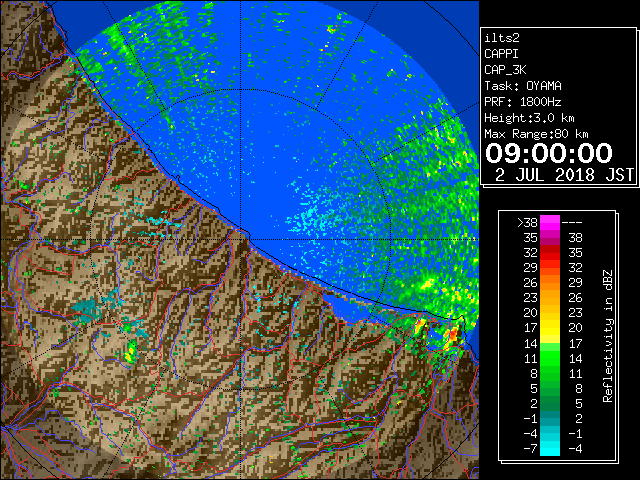Select the "CAPPI" text line
Screen dimensions: 640x480
[x=501, y=54]
